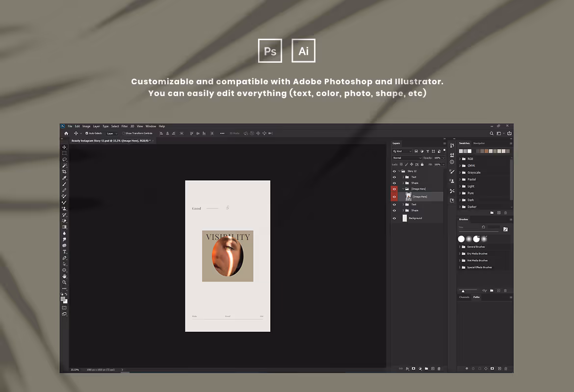Open the Filter menu
The width and height of the screenshot is (574, 392).
(125, 126)
